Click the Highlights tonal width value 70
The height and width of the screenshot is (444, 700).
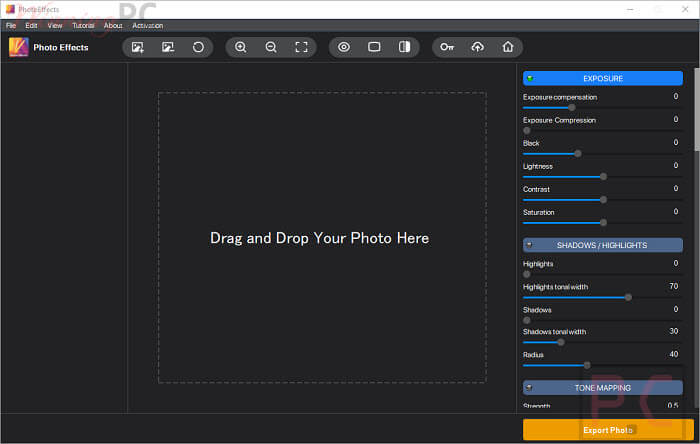pos(674,286)
